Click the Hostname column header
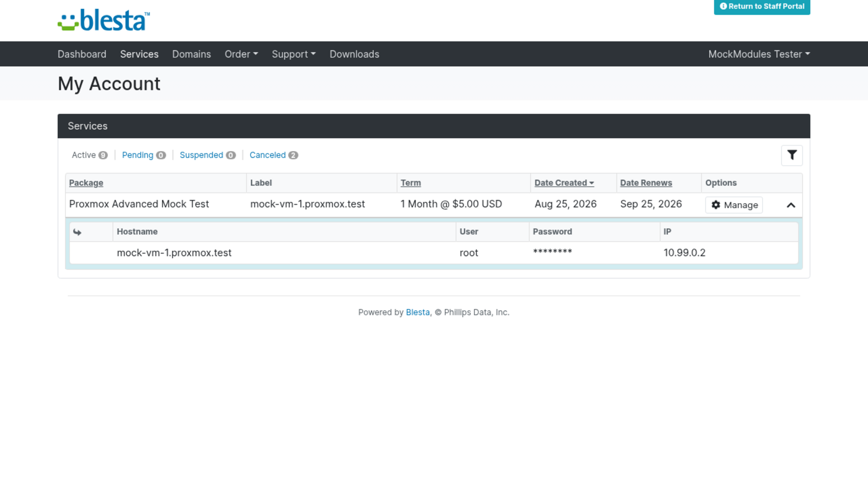This screenshot has width=868, height=488. [x=137, y=232]
